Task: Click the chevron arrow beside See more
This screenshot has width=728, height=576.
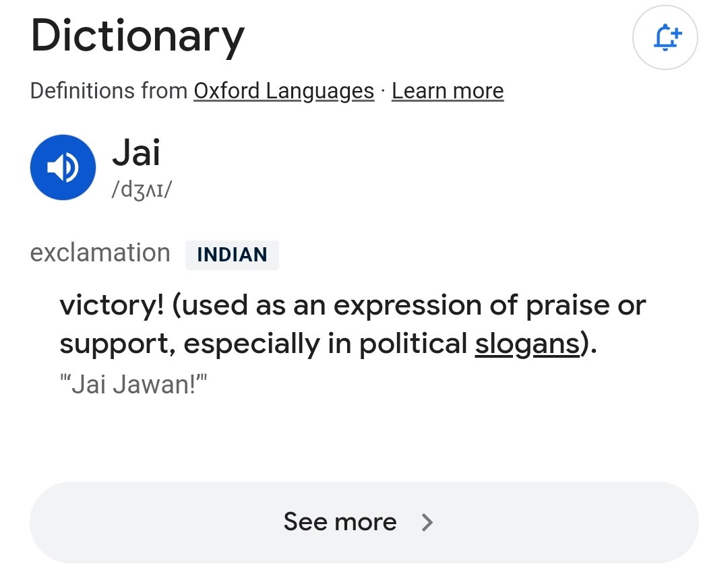Action: tap(427, 523)
